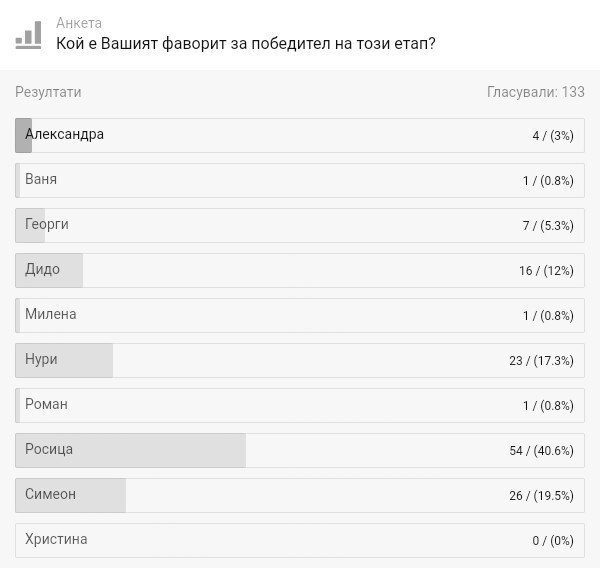
Task: Select the Александра poll option
Action: click(x=300, y=135)
